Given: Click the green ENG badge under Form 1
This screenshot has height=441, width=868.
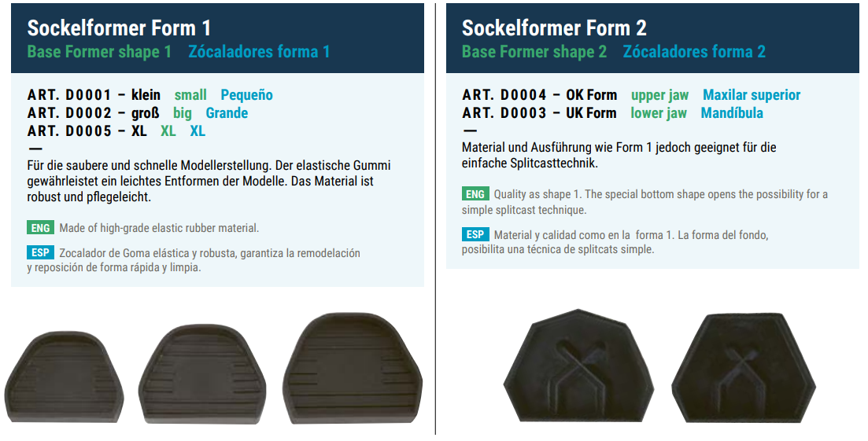Looking at the screenshot, I should click(40, 228).
